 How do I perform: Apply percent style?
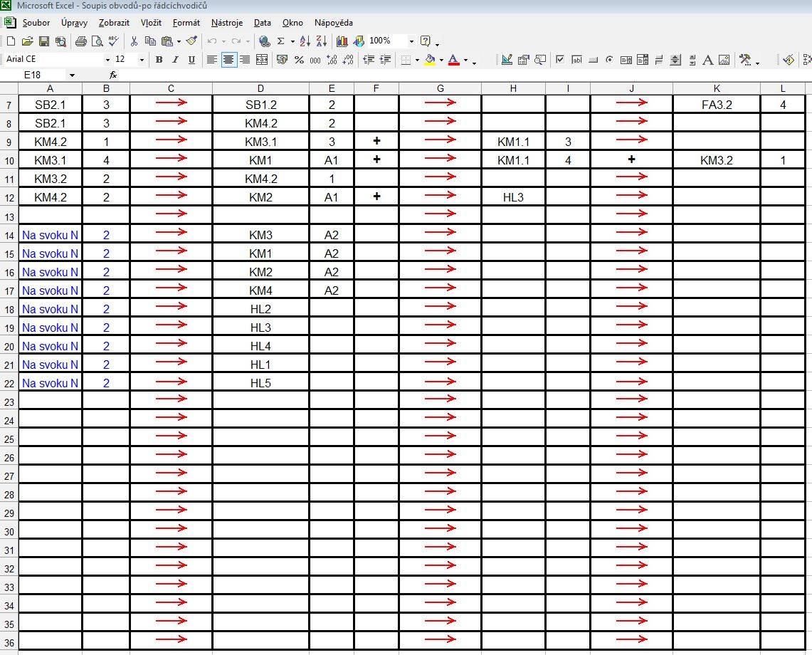coord(299,60)
